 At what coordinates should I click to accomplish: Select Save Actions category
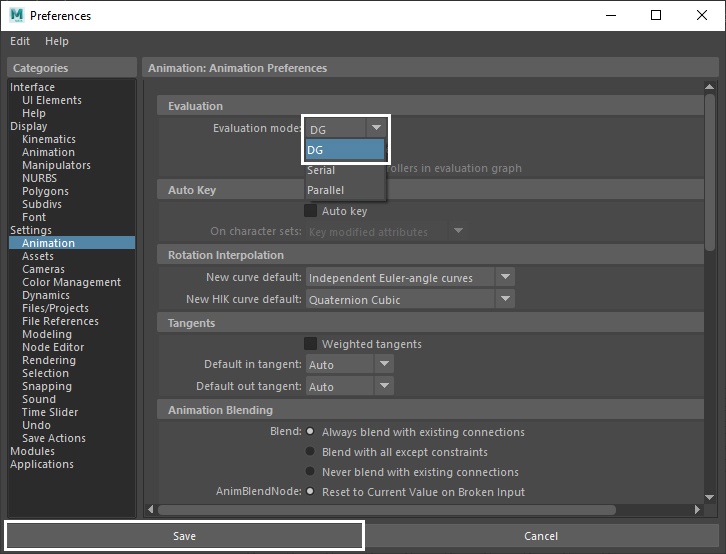click(x=54, y=437)
